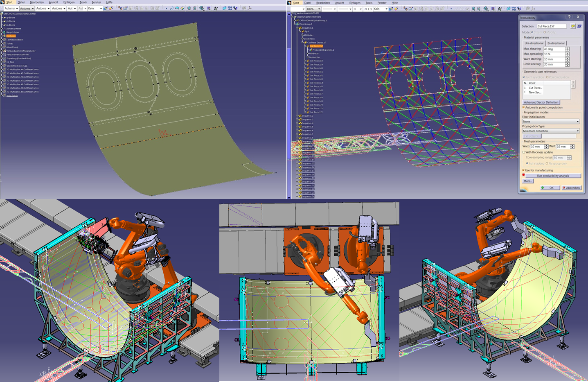Switch to the Bi-directional tab
This screenshot has height=382, width=588.
(x=556, y=43)
